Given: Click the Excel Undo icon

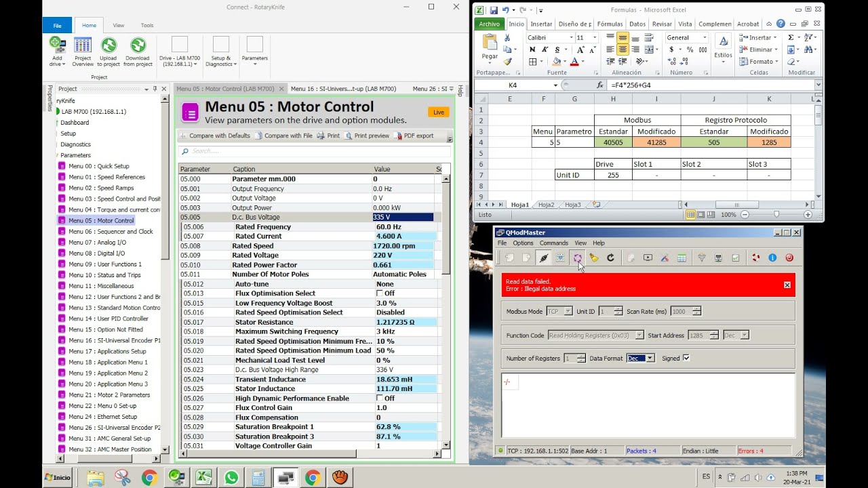Looking at the screenshot, I should pos(506,10).
